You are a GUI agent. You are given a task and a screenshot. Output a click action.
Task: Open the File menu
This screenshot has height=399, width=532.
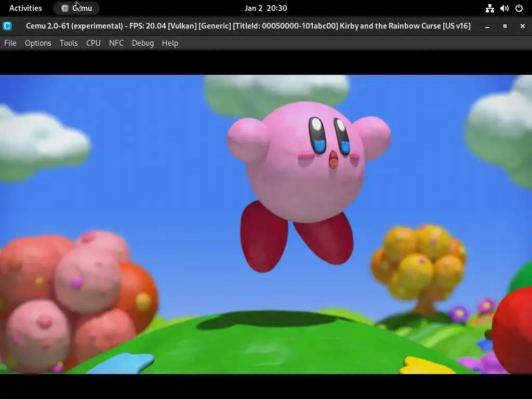point(10,43)
